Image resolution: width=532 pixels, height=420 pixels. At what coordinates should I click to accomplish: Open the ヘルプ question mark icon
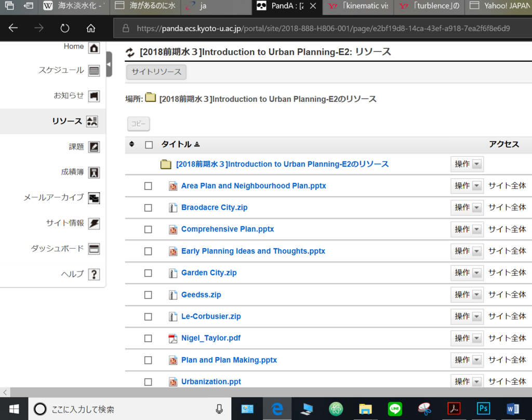point(94,274)
